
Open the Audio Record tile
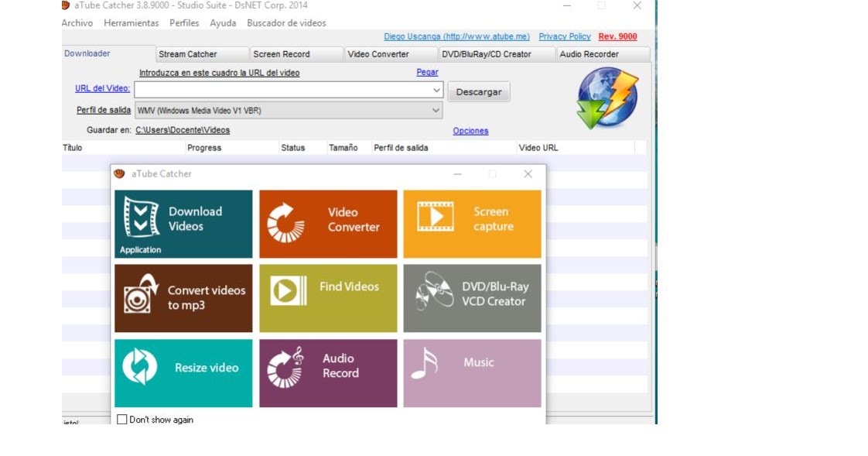coord(328,373)
